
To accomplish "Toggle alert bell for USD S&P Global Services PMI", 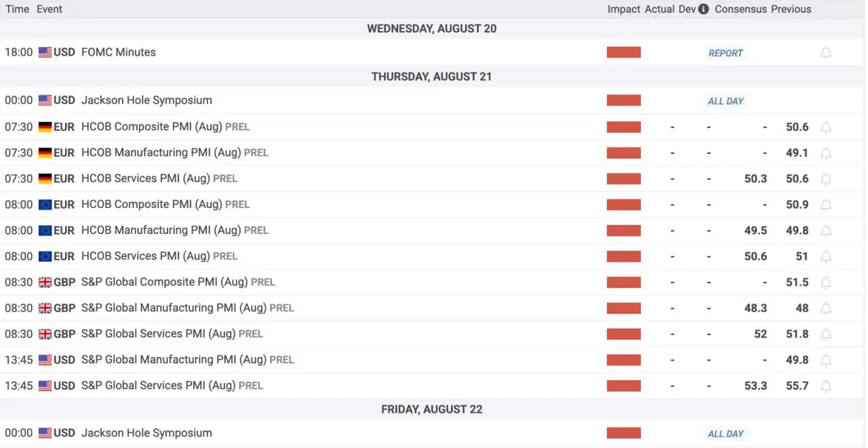I will tap(826, 386).
